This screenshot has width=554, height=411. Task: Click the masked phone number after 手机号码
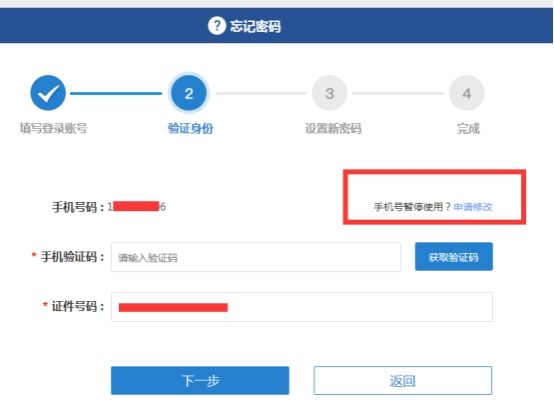[x=137, y=206]
